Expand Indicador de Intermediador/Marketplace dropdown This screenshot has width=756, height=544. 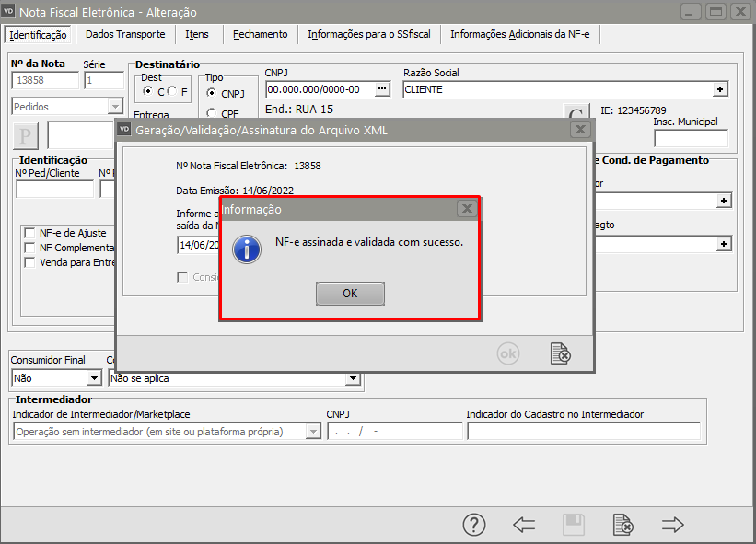point(313,432)
